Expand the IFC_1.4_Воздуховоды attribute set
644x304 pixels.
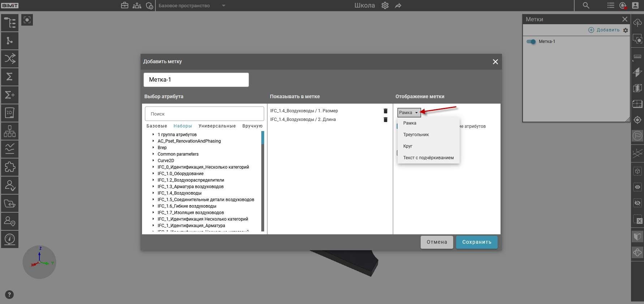click(x=153, y=193)
